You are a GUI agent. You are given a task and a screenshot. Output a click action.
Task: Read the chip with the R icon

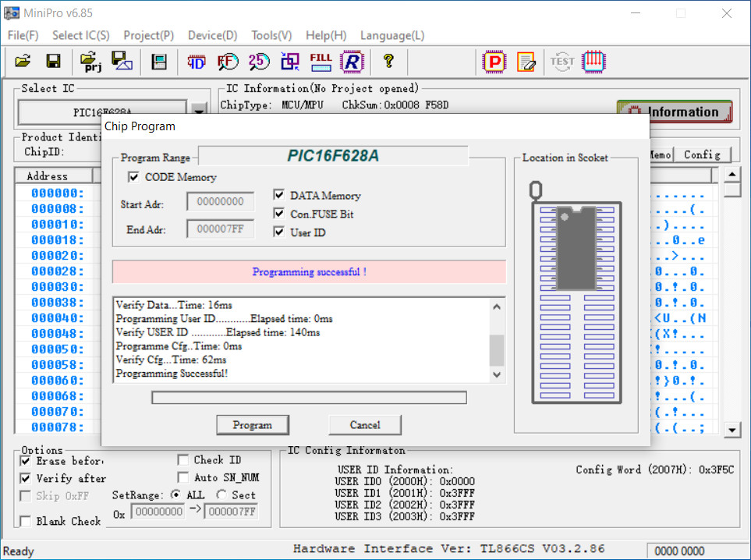click(x=352, y=62)
